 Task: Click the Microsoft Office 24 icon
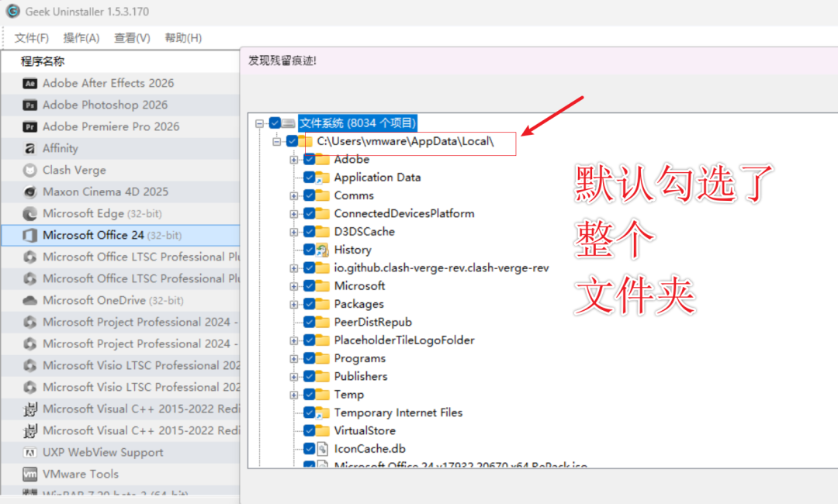click(30, 236)
